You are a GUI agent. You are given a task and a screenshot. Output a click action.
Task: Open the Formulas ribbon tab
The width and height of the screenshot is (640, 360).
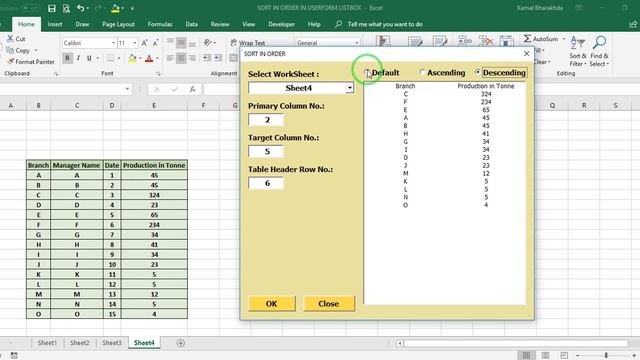(x=160, y=24)
